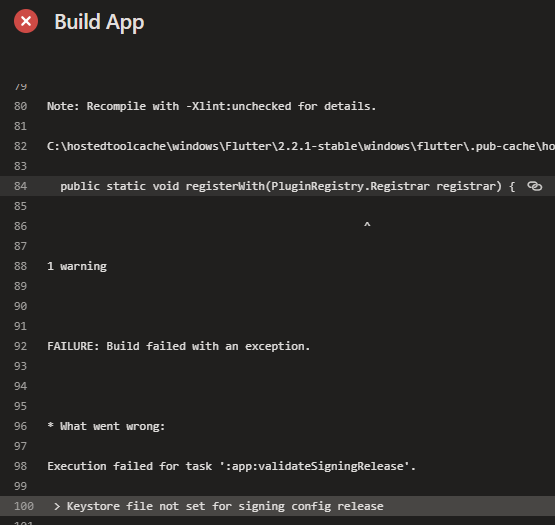Click line number 92

[21, 346]
